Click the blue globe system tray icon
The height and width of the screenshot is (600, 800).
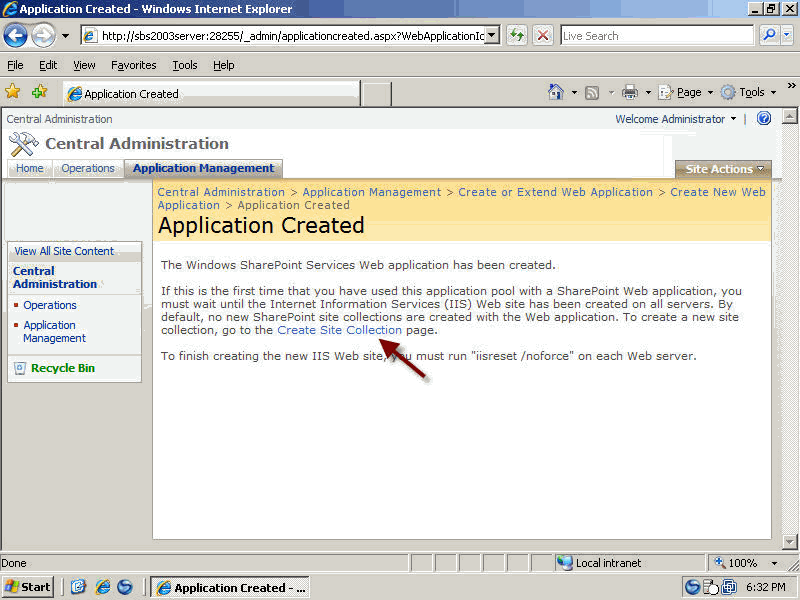pos(692,587)
